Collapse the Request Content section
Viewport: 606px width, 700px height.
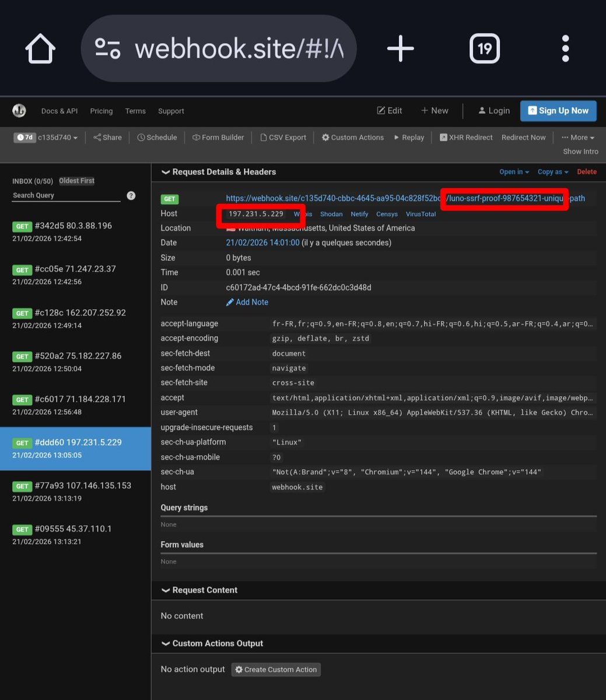[199, 590]
